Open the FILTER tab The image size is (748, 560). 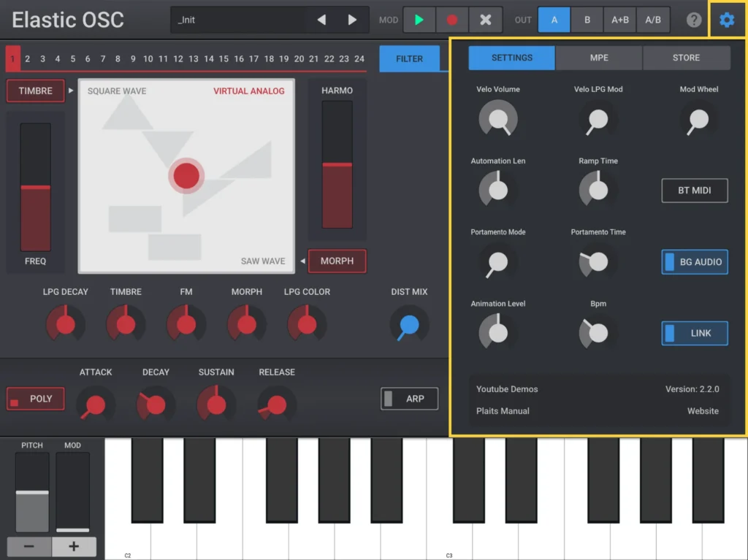pos(409,58)
